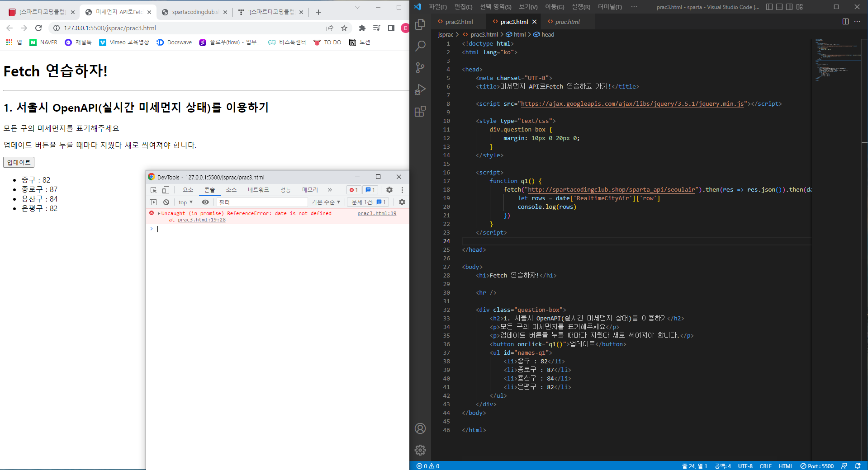The height and width of the screenshot is (470, 868).
Task: Click the red error count badge in DevTools
Action: click(x=354, y=190)
